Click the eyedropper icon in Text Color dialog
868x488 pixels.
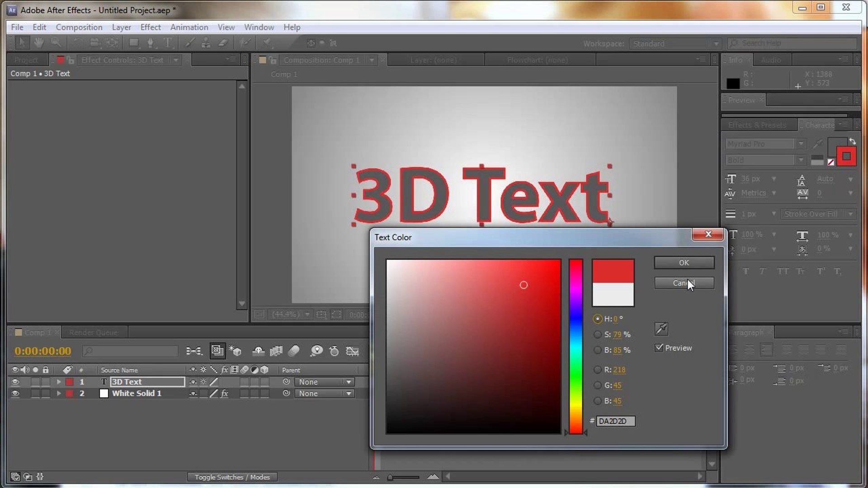pyautogui.click(x=661, y=328)
